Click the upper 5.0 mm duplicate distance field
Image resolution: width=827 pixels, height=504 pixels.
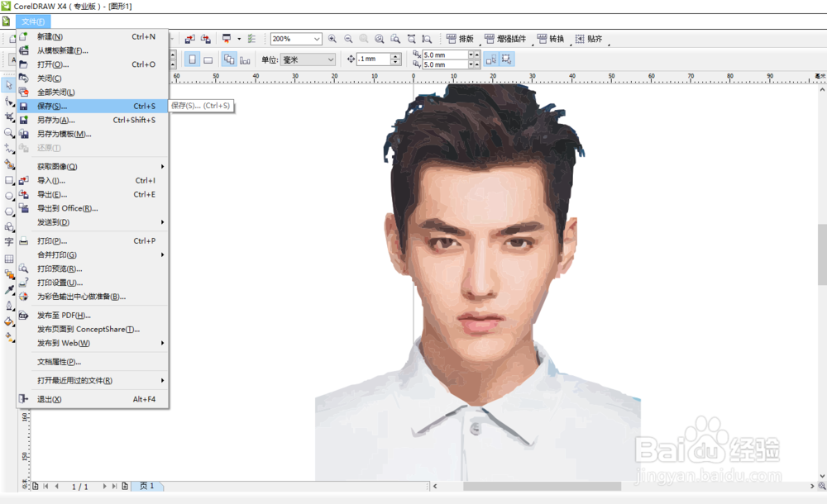coord(445,55)
